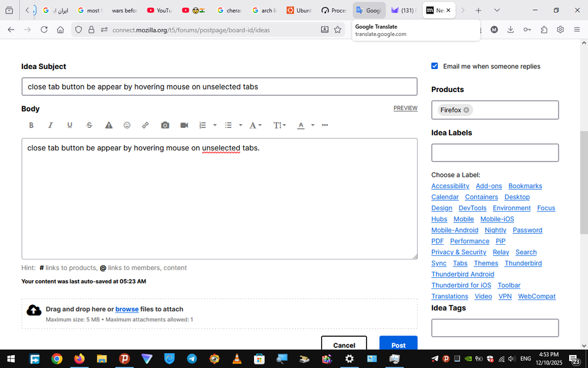Select the Accessibility label link
This screenshot has height=368, width=588.
click(x=450, y=186)
